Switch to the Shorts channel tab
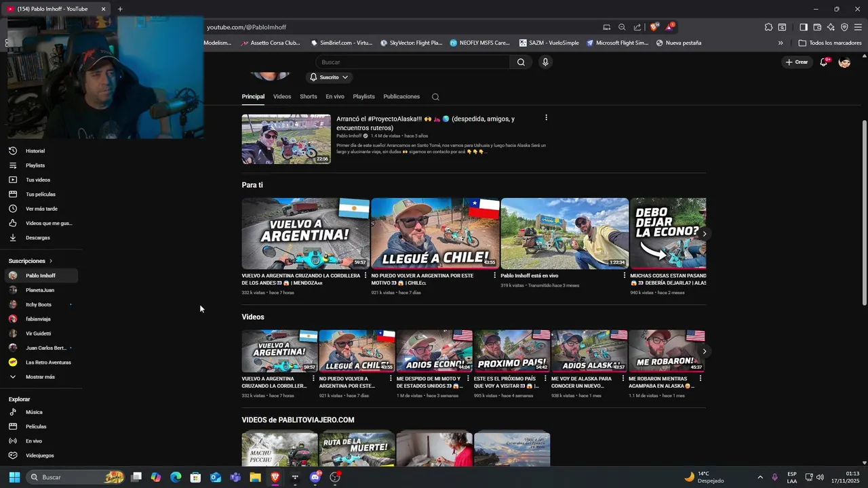The width and height of the screenshot is (868, 488). point(309,97)
